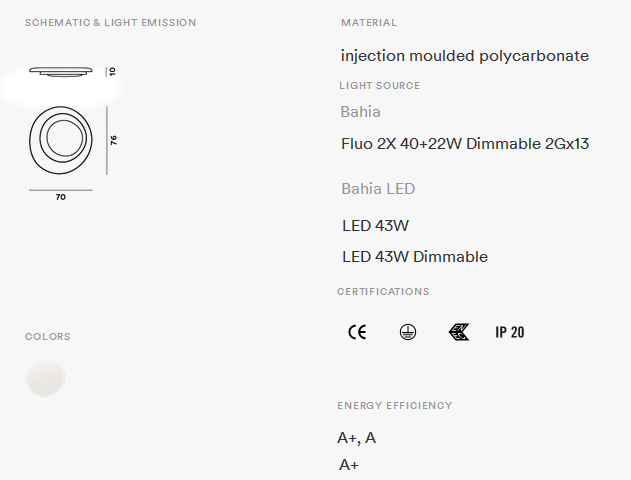631x480 pixels.
Task: Click the Energy Efficiency section heading
Action: [x=395, y=406]
